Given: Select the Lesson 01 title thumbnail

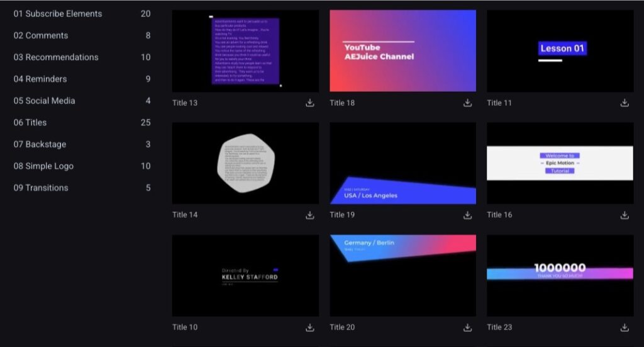Looking at the screenshot, I should (x=560, y=50).
